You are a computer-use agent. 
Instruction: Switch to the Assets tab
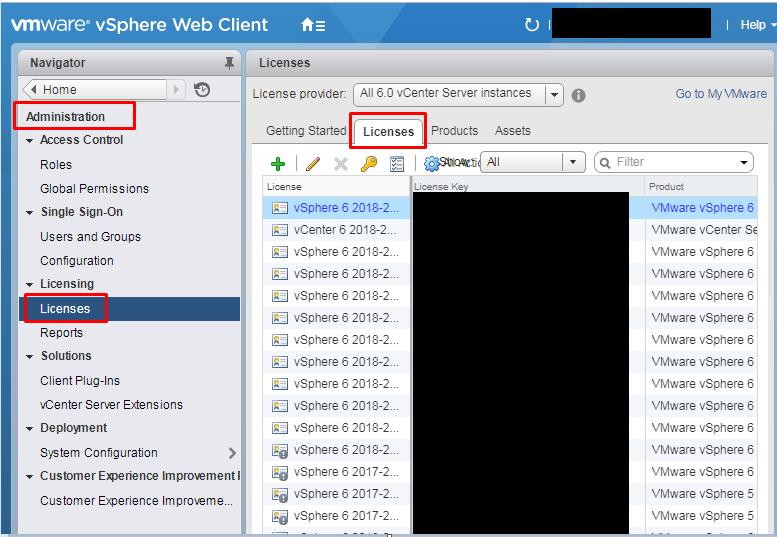point(512,131)
